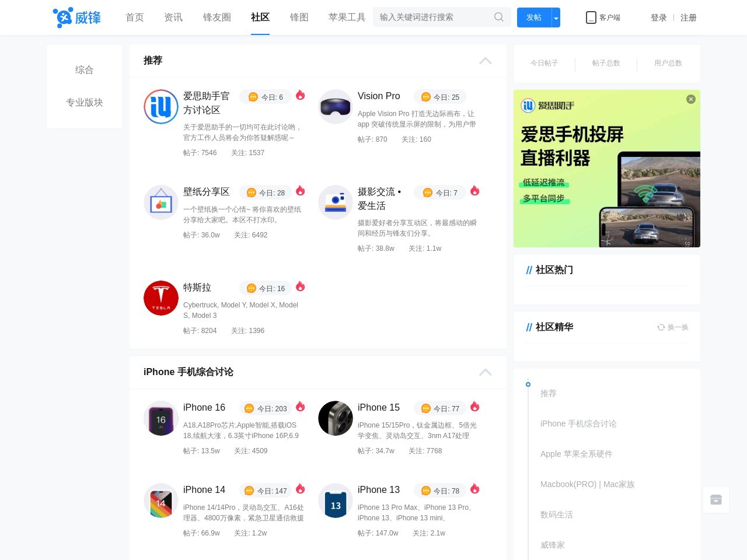This screenshot has height=560, width=747.
Task: Click the floating widget icon on right edge
Action: pyautogui.click(x=716, y=500)
